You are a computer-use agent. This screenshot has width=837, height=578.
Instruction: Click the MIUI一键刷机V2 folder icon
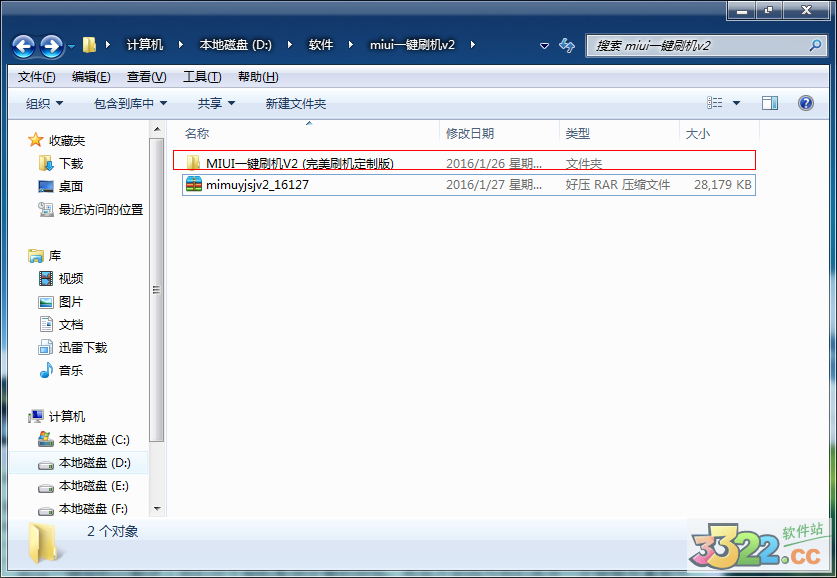(193, 162)
